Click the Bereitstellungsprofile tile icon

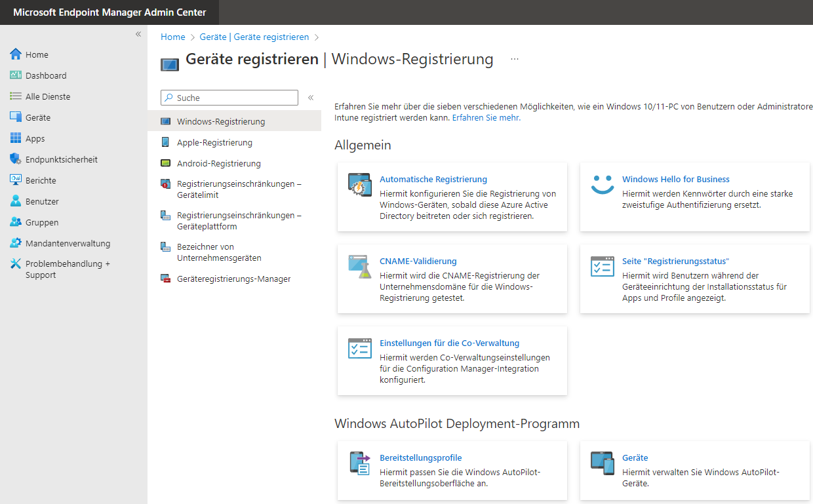pos(360,463)
